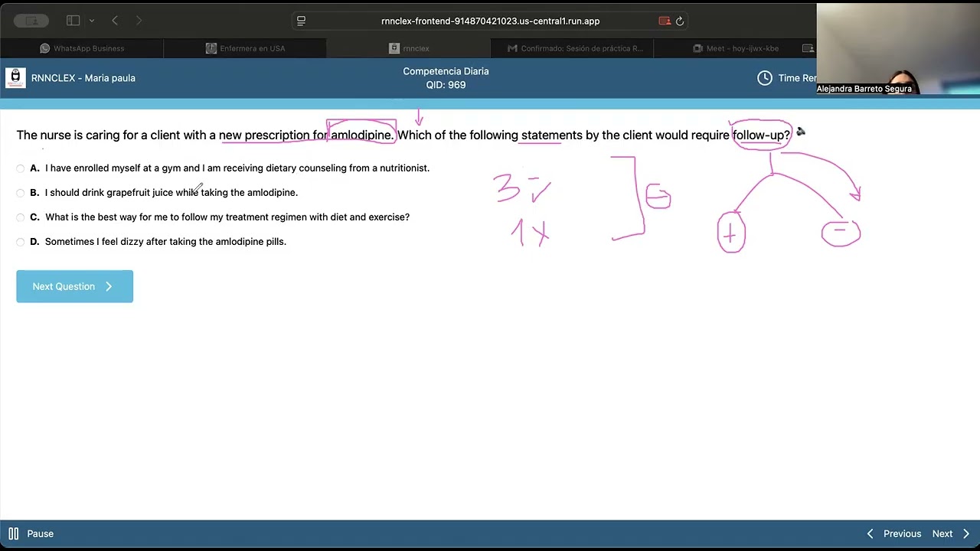Open the Confirmado: Sesión de práctica Gmail tab
This screenshot has width=980, height=551.
[x=575, y=48]
